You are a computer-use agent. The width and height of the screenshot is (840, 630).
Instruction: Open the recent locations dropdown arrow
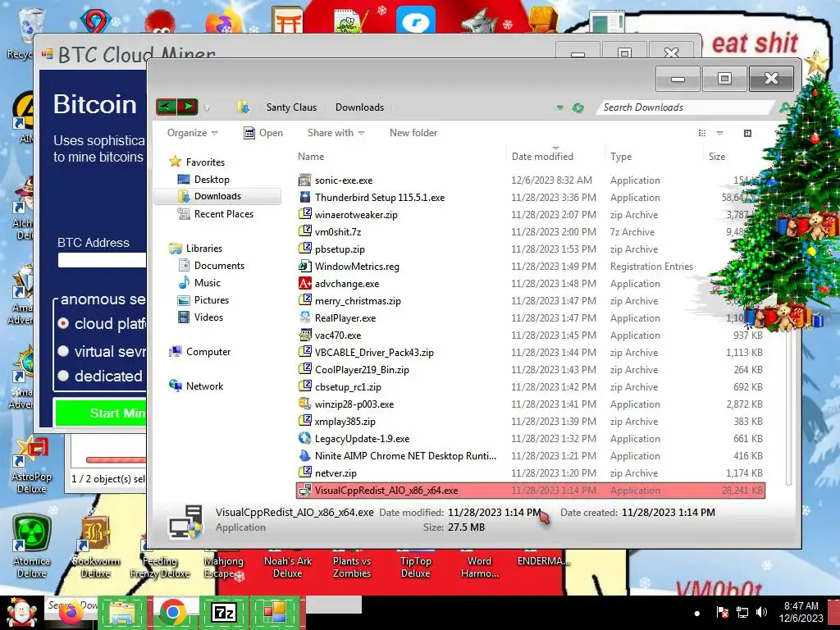[x=207, y=108]
